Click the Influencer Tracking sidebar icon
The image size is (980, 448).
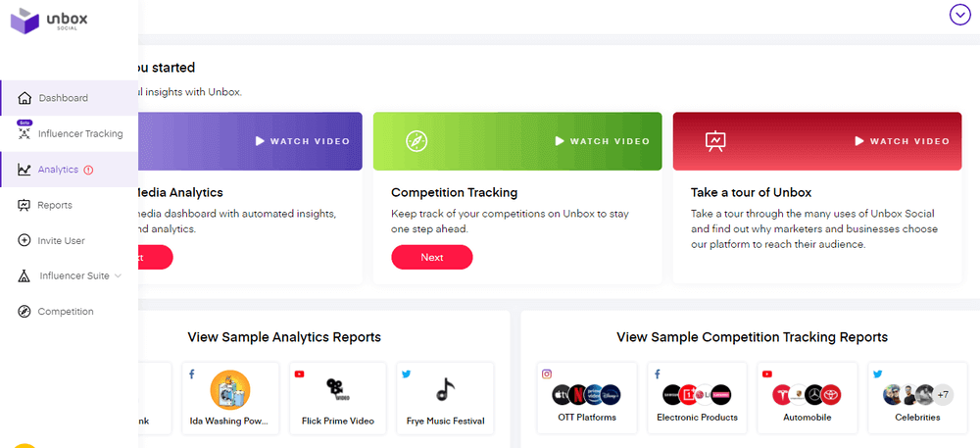point(25,134)
